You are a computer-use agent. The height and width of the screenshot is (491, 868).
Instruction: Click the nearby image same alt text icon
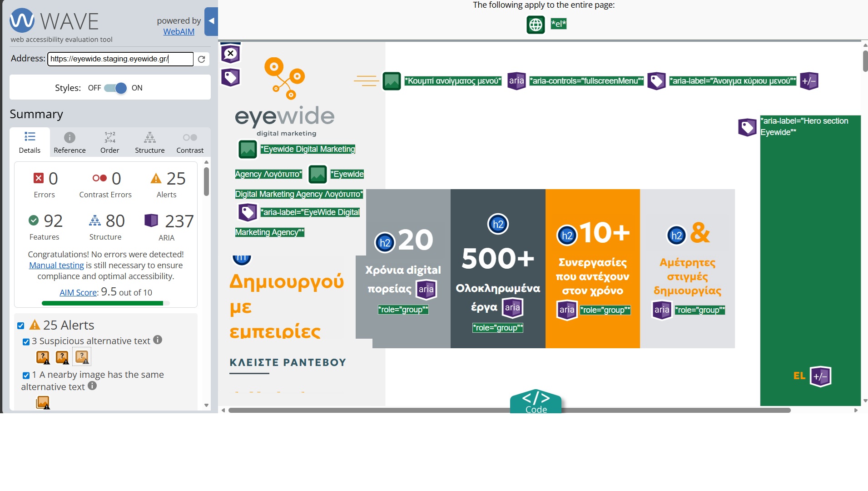43,402
